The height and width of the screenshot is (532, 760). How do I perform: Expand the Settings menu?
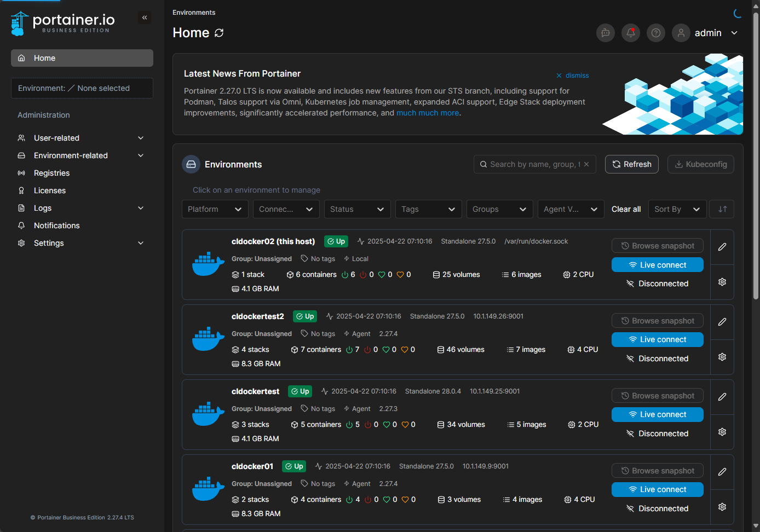[x=82, y=243]
